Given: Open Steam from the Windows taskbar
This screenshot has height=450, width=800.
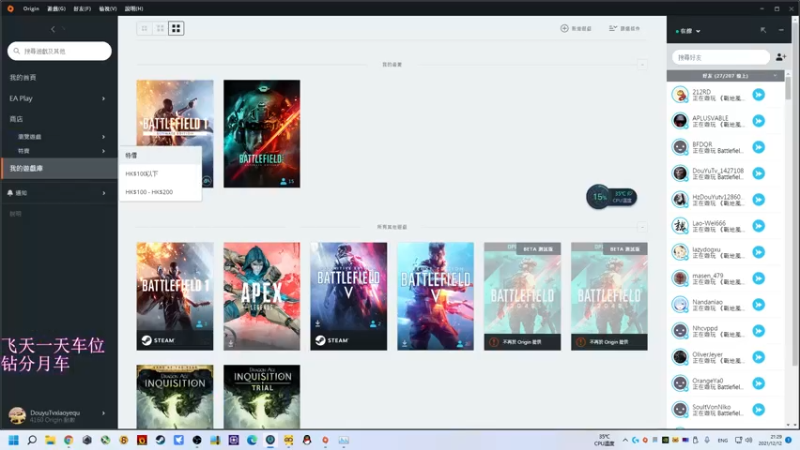Looking at the screenshot, I should tap(160, 440).
